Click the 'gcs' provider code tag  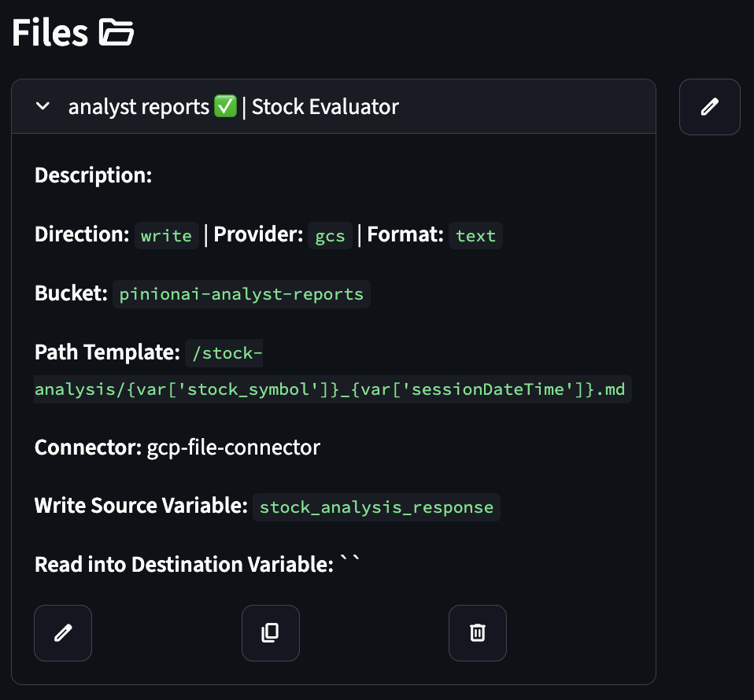[330, 236]
